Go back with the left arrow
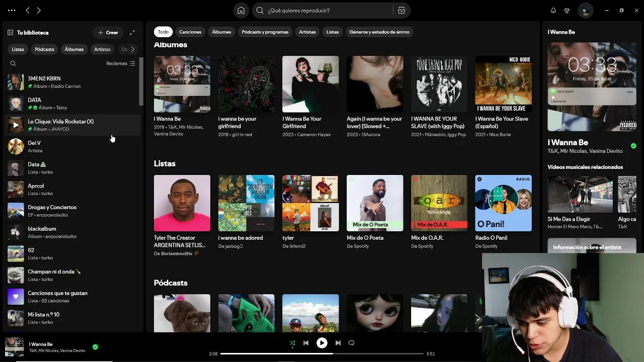 [x=28, y=10]
